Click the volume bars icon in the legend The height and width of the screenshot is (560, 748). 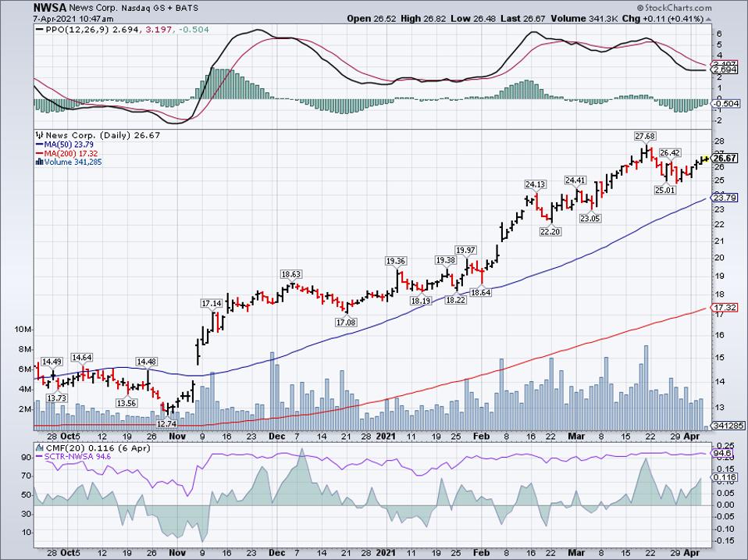click(x=39, y=162)
